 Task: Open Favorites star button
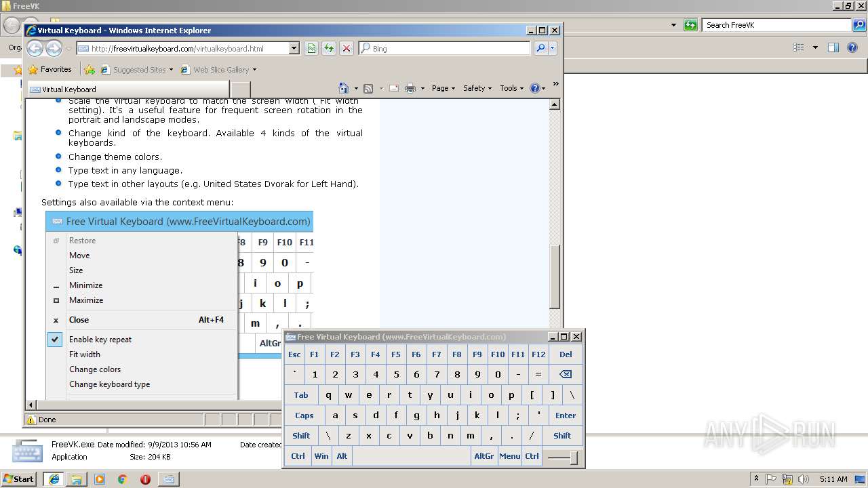coord(50,69)
